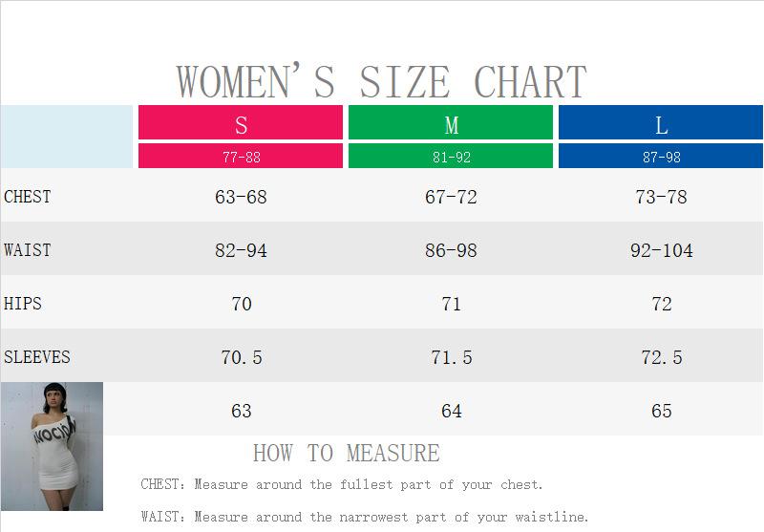Select the green M size header

point(451,123)
